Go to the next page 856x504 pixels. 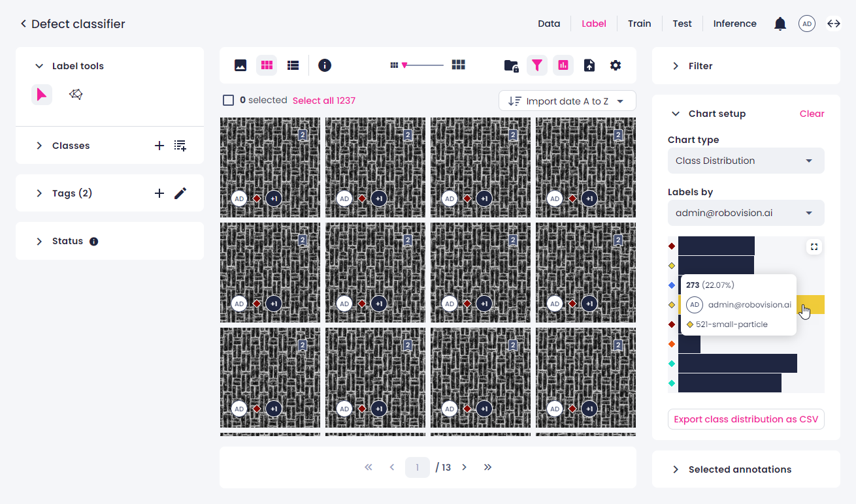(x=464, y=467)
